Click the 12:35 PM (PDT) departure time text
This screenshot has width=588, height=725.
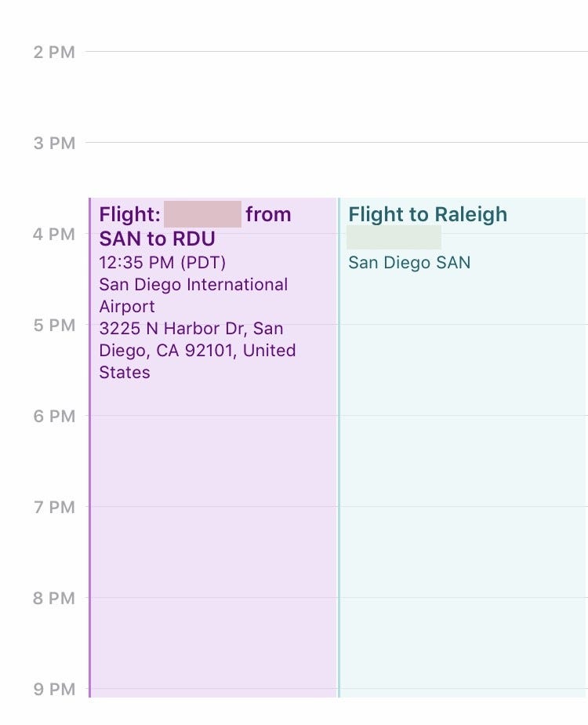(162, 263)
